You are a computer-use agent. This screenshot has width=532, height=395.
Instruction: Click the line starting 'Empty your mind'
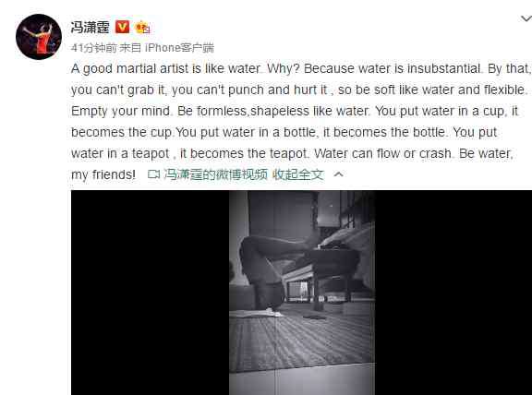(295, 112)
